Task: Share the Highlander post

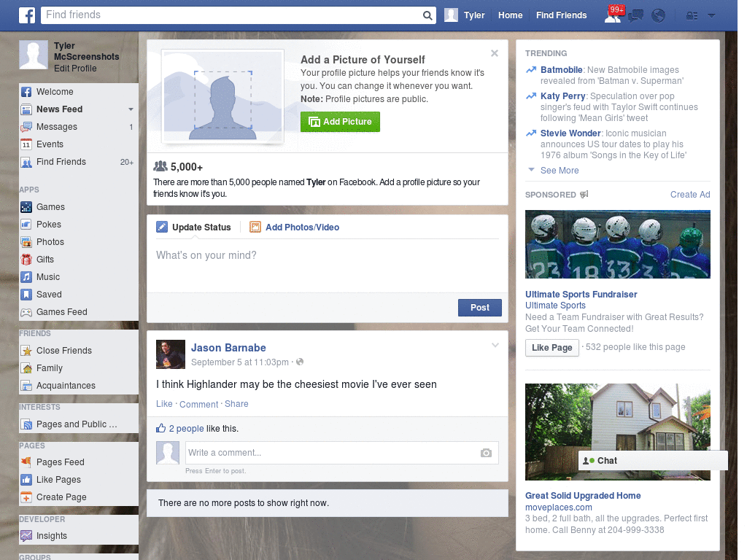Action: click(236, 404)
